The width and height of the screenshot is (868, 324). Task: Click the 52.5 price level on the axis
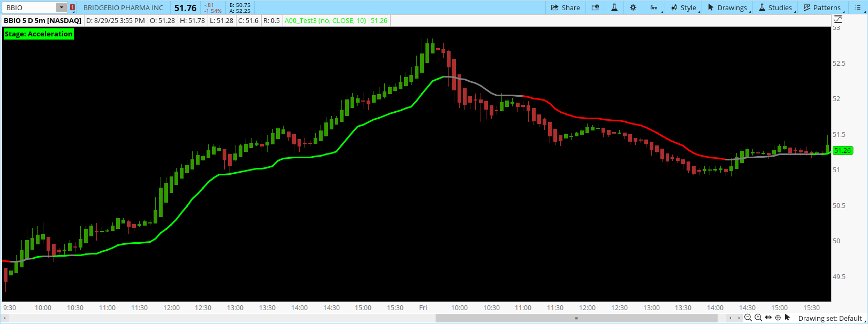(x=839, y=63)
